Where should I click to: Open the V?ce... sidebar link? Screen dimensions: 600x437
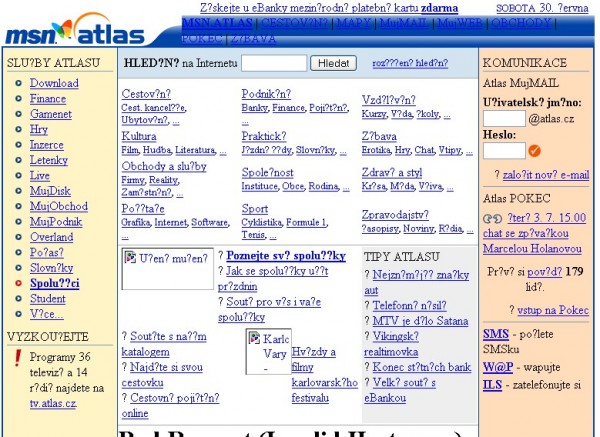[x=47, y=314]
